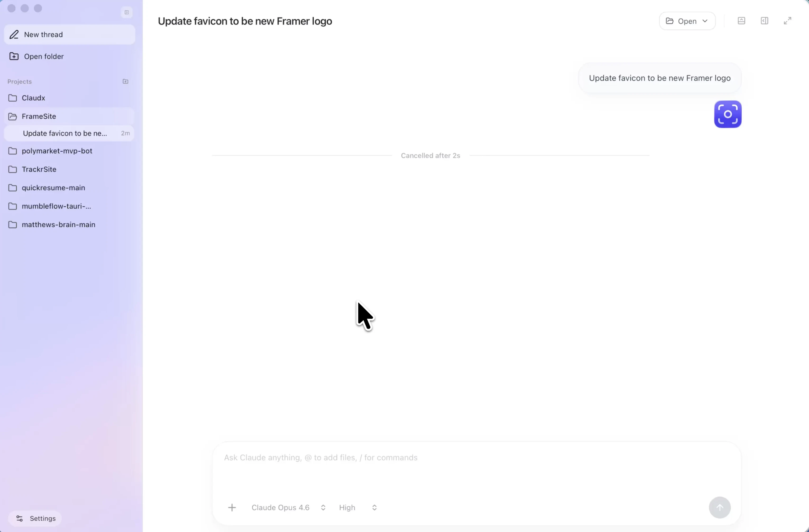This screenshot has height=532, width=809.
Task: Click the plus attach icon in composer
Action: [232, 507]
